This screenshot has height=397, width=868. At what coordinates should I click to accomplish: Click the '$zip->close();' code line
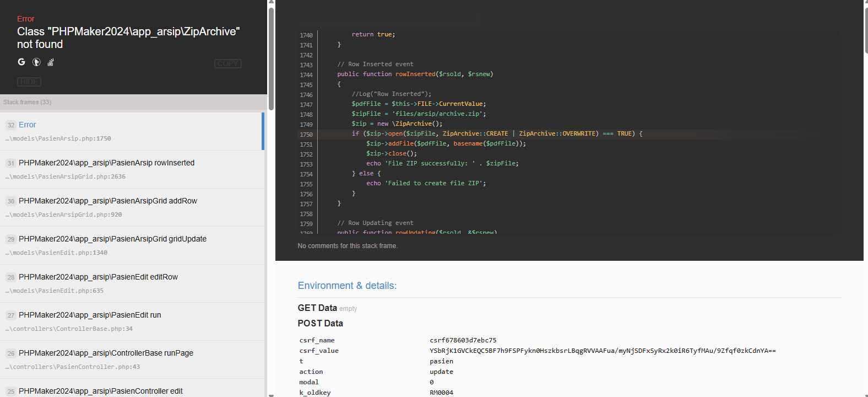click(392, 153)
